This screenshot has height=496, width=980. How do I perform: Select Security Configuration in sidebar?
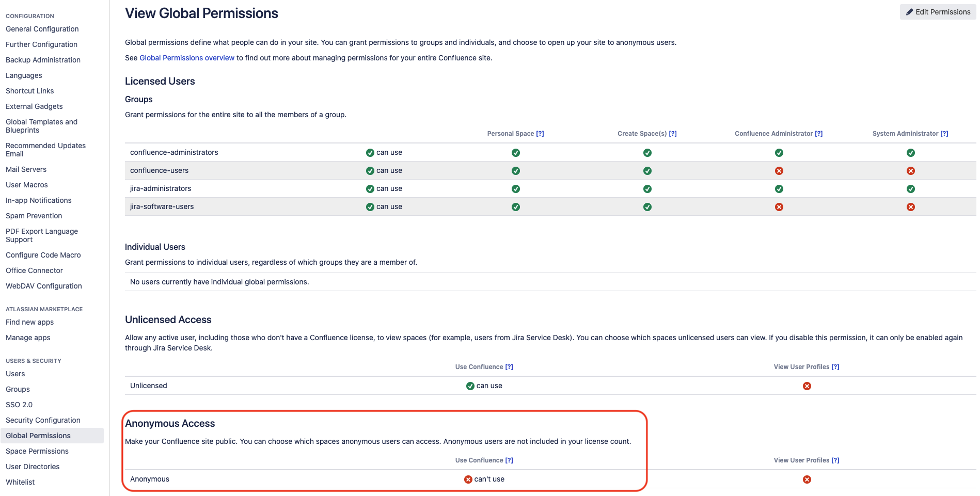pyautogui.click(x=43, y=420)
